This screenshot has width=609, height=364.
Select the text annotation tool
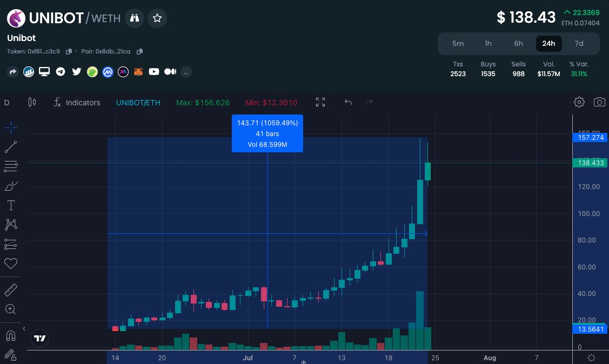[11, 205]
